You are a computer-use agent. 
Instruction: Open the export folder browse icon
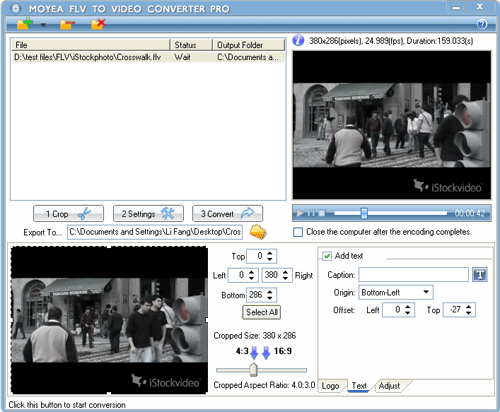pos(258,232)
